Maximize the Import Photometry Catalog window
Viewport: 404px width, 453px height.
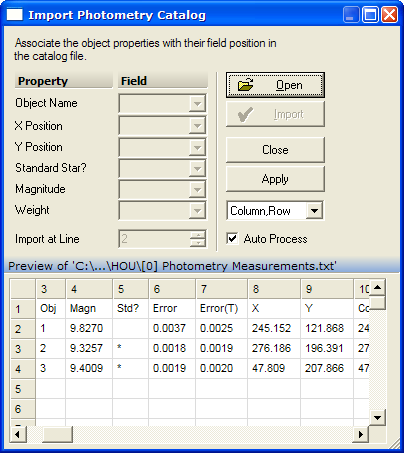(x=370, y=15)
